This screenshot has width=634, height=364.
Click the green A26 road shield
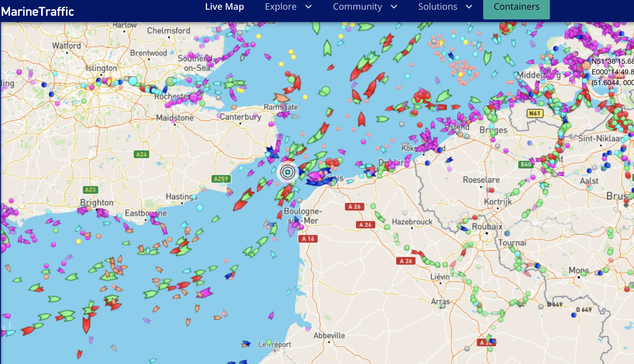(x=141, y=154)
